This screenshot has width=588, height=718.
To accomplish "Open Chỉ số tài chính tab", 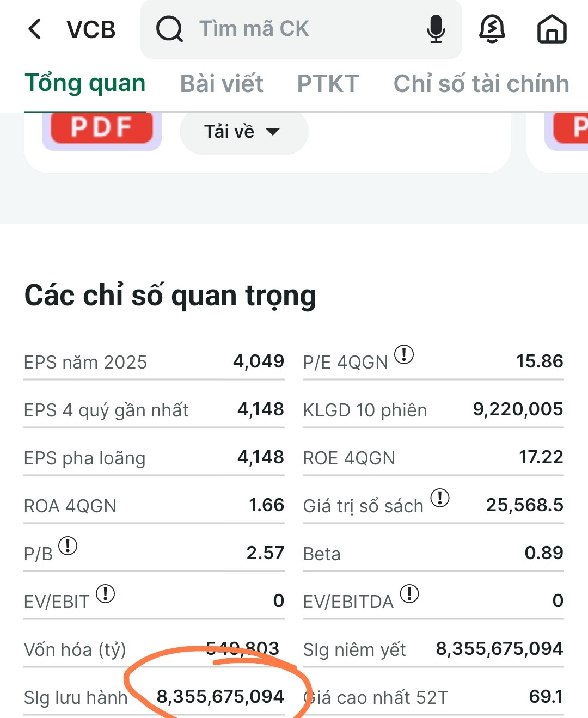I will coord(481,84).
